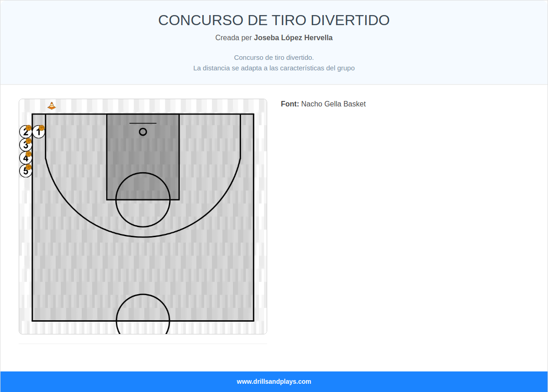Viewport: 548px width, 392px height.
Task: Click the Font credit Nacho Gella Basket
Action: (x=333, y=104)
